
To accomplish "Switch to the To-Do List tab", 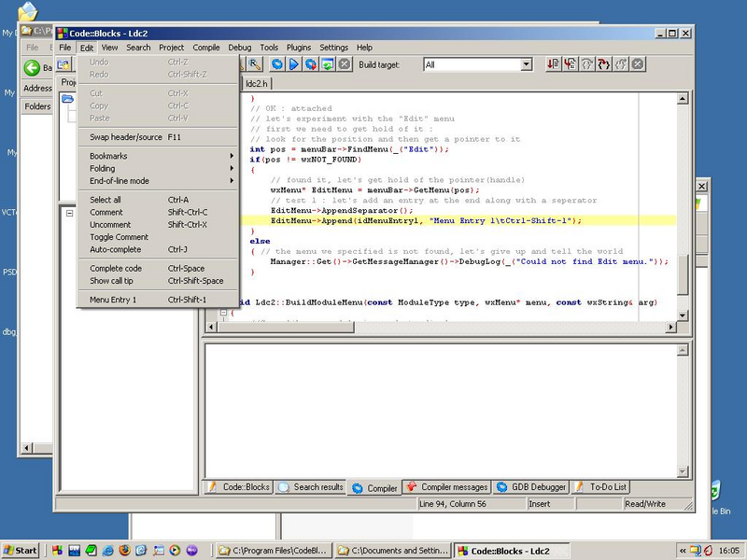I will tap(600, 486).
